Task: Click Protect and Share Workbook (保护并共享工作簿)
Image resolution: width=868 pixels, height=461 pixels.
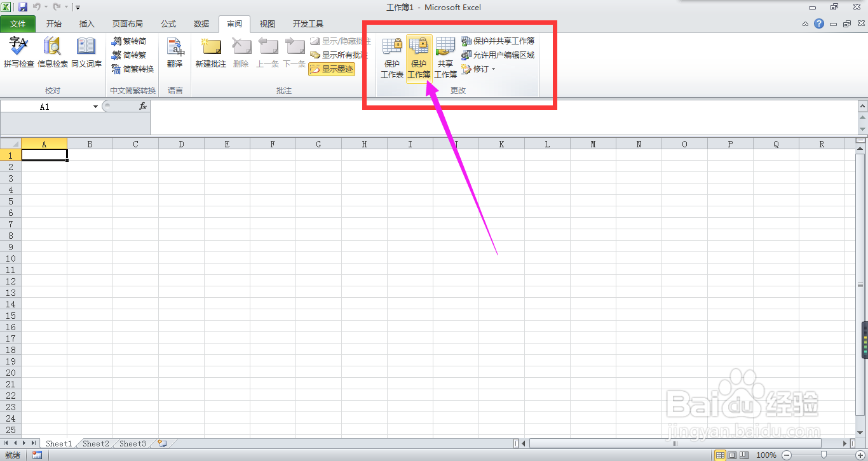Action: 498,41
